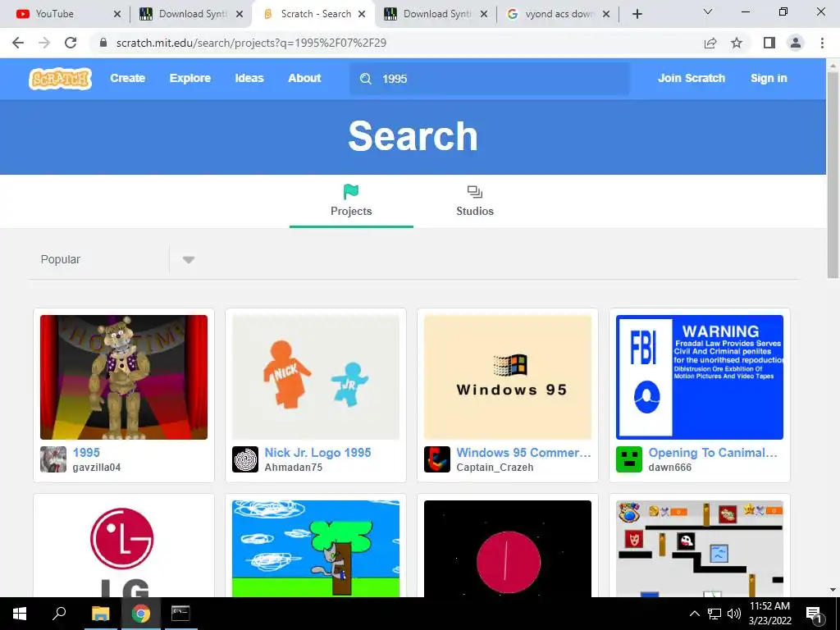Open Windows 95 Commer... project link
The image size is (840, 630).
click(524, 453)
